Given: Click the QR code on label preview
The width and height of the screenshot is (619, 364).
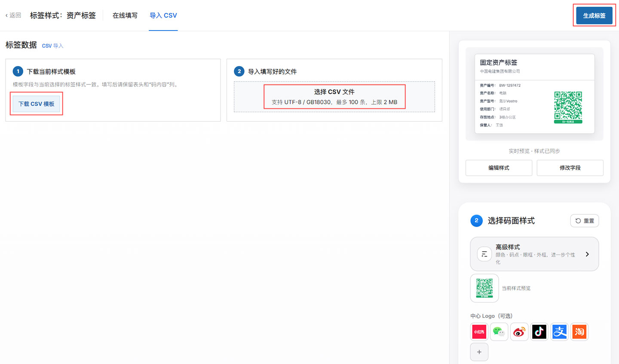Looking at the screenshot, I should [x=568, y=107].
